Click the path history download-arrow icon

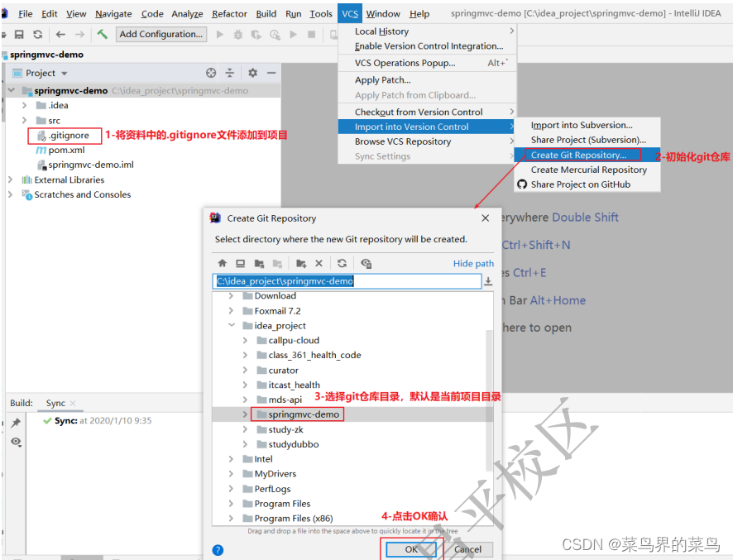tap(488, 281)
